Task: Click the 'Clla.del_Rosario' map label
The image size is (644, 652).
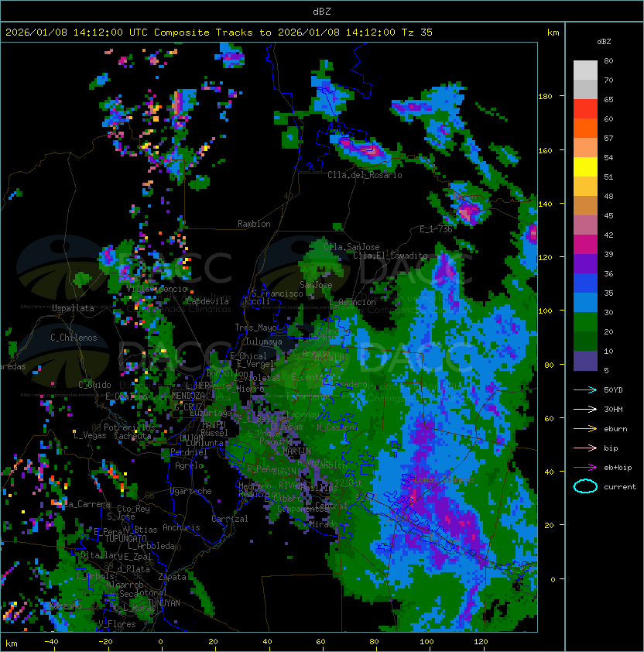Action: pos(365,175)
